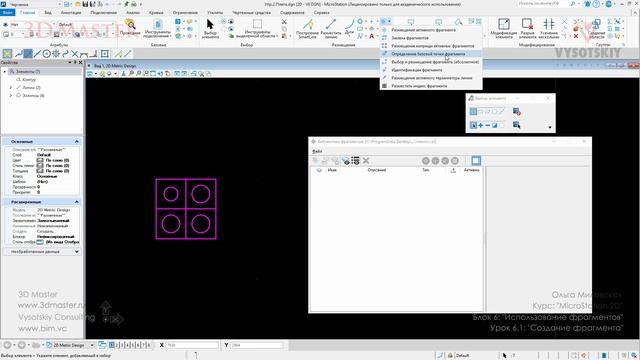640x360 pixels.
Task: Select the text 'A' placement icon in Размещение group
Action: 371,36
